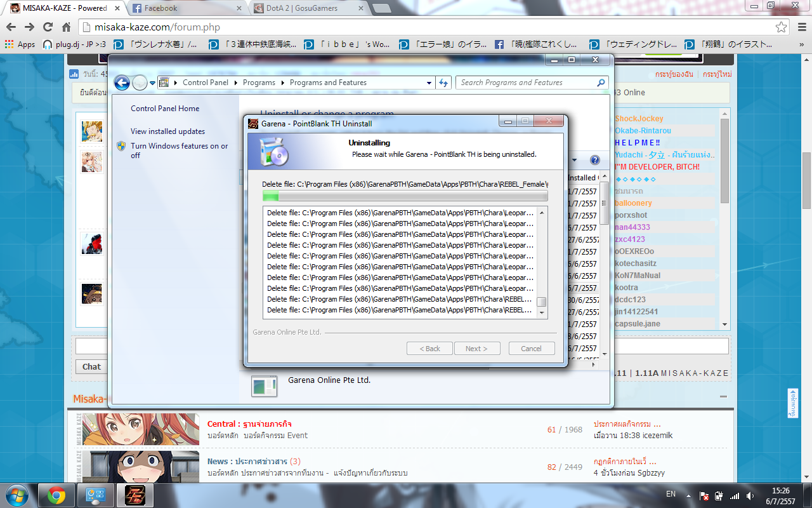Expand the Control Panel address history dropdown
The height and width of the screenshot is (508, 812).
pos(429,83)
